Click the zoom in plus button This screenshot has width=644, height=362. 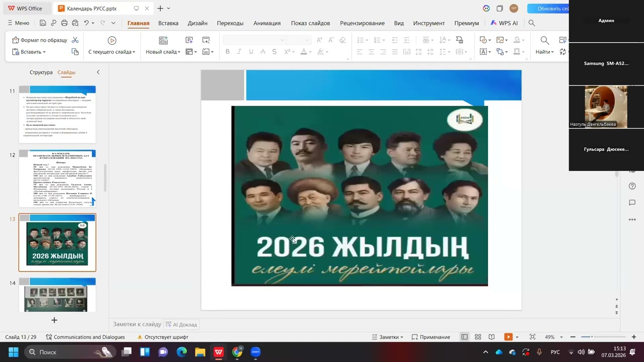tap(634, 337)
